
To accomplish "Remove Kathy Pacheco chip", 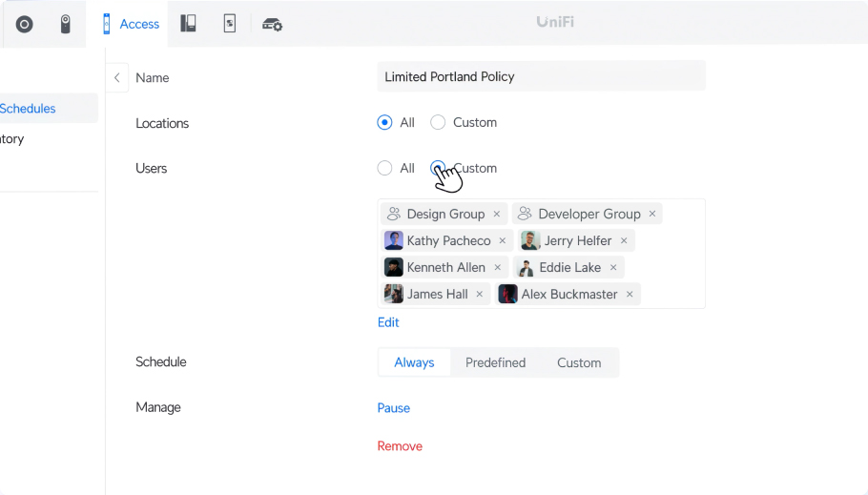I will click(502, 240).
